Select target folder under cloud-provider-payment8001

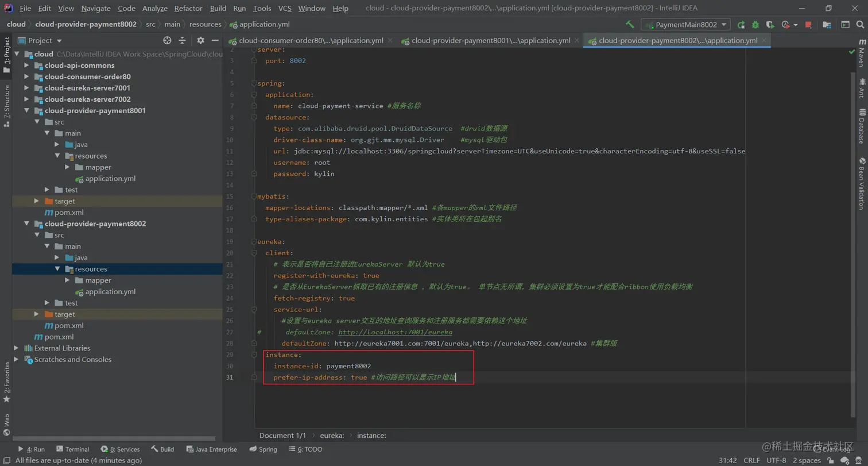(x=64, y=201)
